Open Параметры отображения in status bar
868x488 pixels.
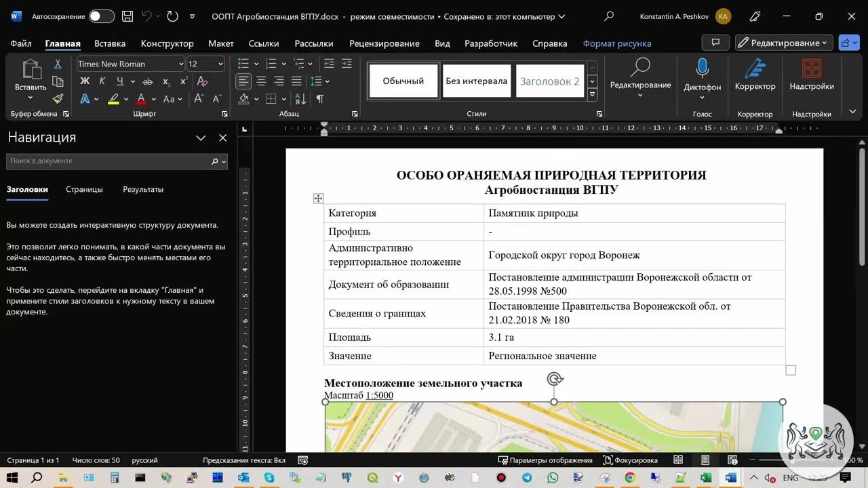pos(545,460)
